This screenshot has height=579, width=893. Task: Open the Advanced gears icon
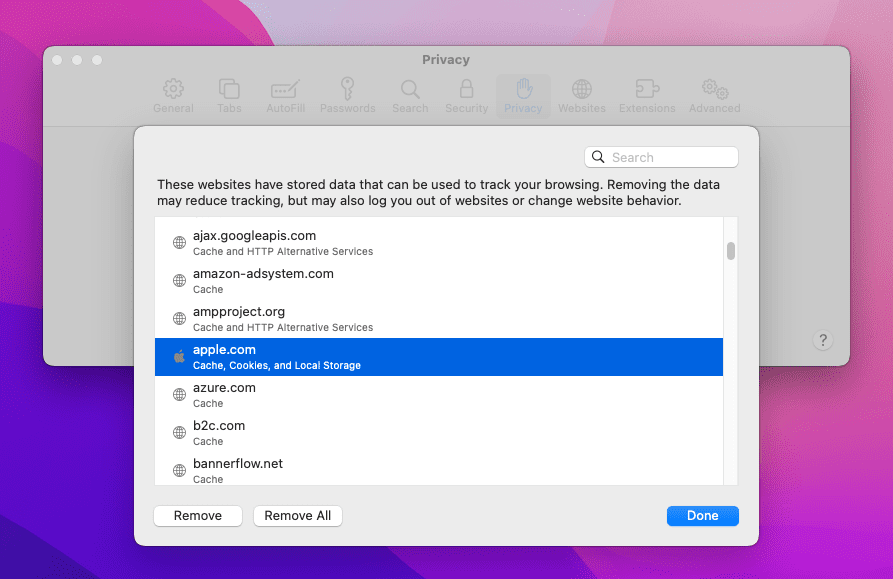pos(715,89)
